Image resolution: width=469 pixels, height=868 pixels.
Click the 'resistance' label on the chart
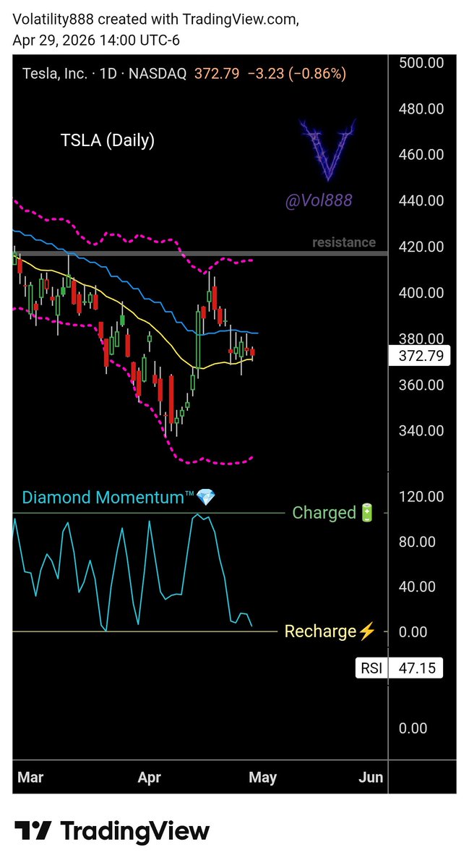[344, 242]
